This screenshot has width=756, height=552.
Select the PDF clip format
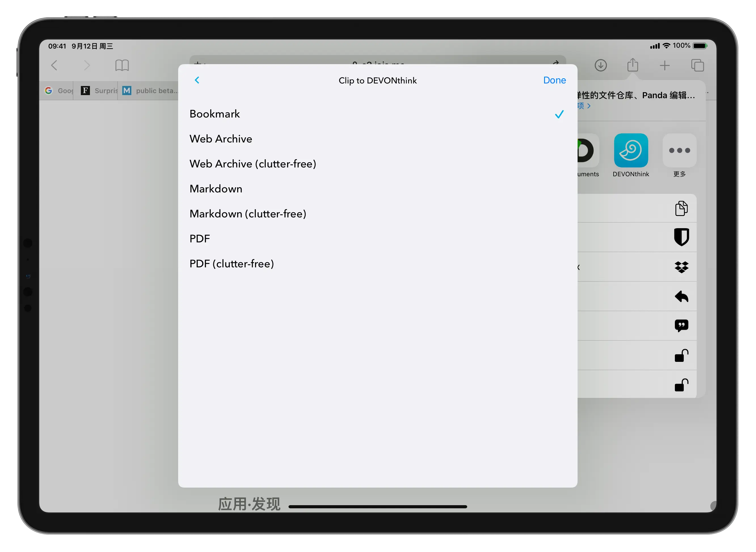point(378,239)
